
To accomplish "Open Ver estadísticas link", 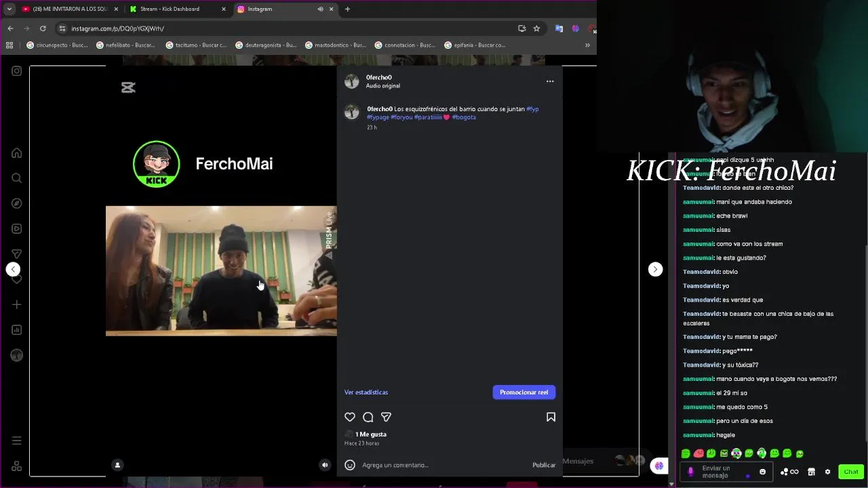I will pos(366,392).
